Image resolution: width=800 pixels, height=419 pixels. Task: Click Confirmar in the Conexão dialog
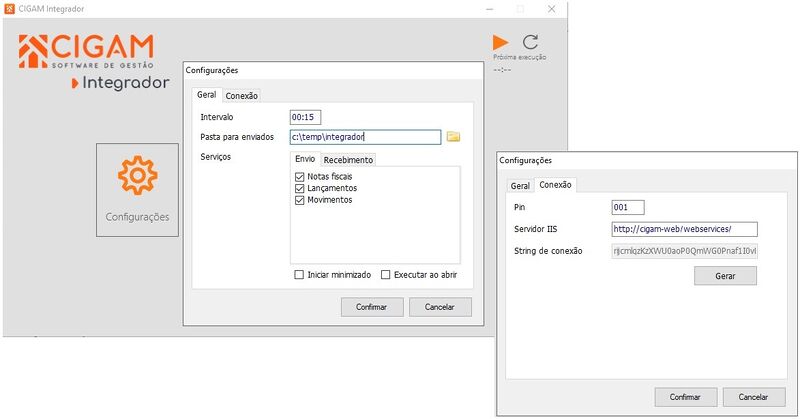point(686,397)
